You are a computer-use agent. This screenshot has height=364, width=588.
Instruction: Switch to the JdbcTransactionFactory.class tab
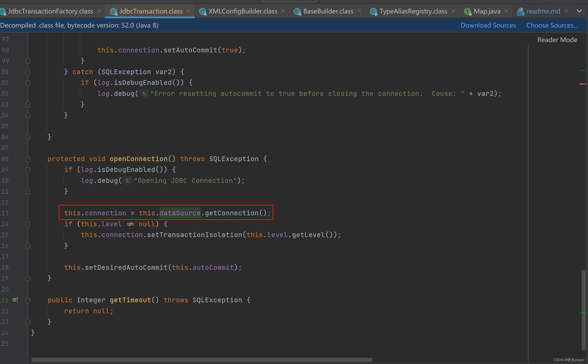51,11
